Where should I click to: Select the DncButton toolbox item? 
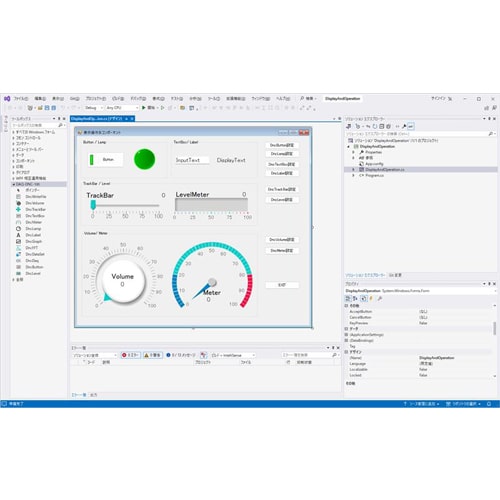tap(34, 267)
